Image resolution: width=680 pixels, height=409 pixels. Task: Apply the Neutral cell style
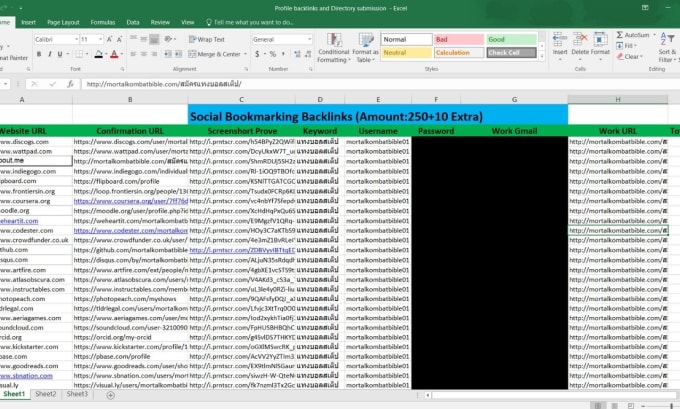406,52
